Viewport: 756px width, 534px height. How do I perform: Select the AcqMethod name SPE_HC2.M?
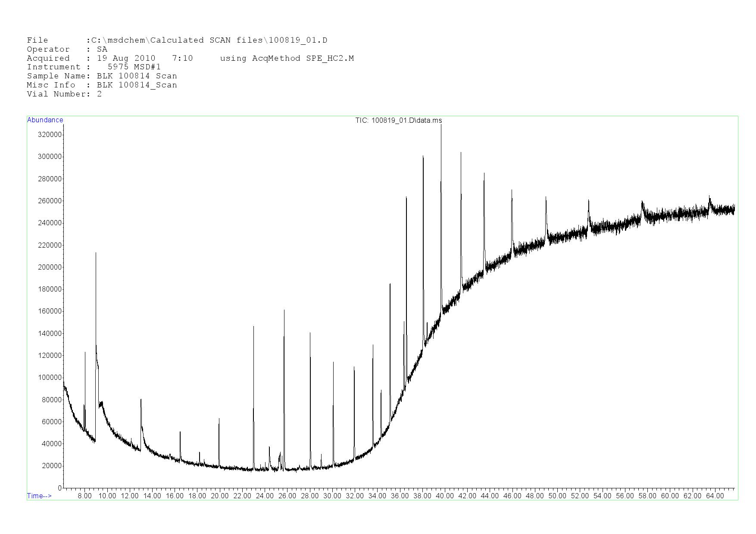point(330,58)
